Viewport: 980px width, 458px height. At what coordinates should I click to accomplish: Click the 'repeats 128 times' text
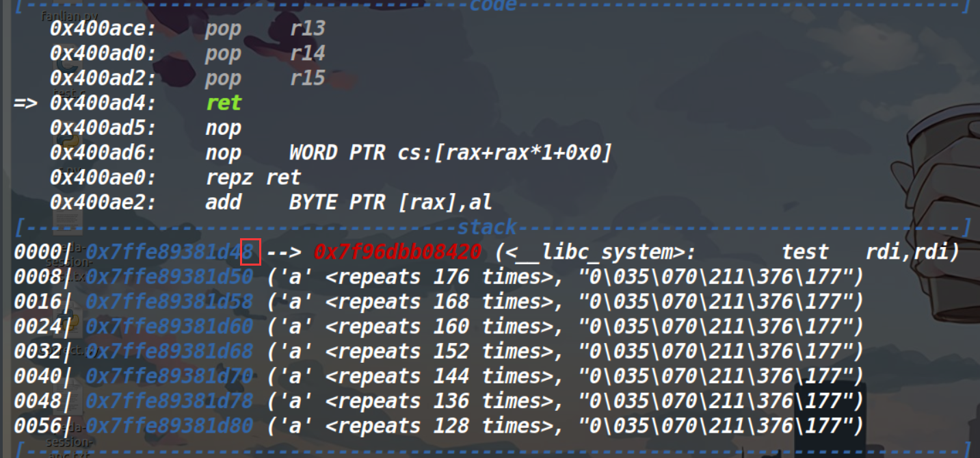click(445, 427)
